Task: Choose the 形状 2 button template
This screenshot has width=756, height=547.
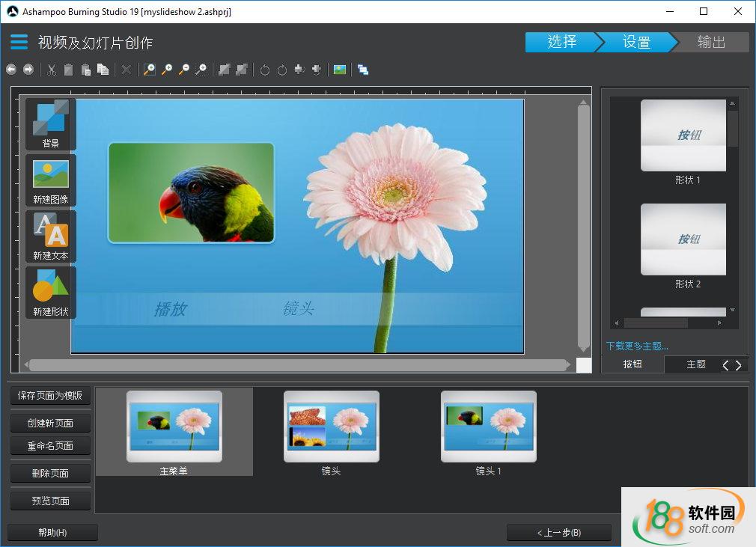Action: (x=683, y=238)
